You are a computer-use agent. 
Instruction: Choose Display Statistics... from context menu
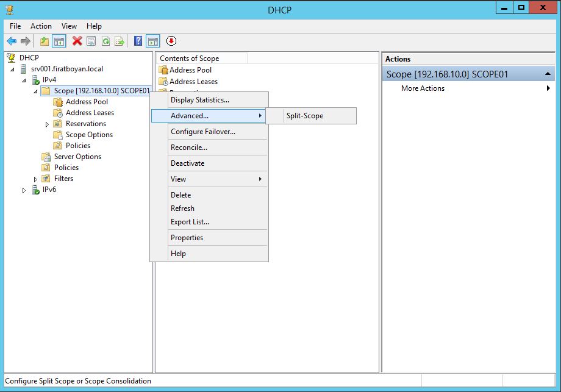click(x=209, y=100)
